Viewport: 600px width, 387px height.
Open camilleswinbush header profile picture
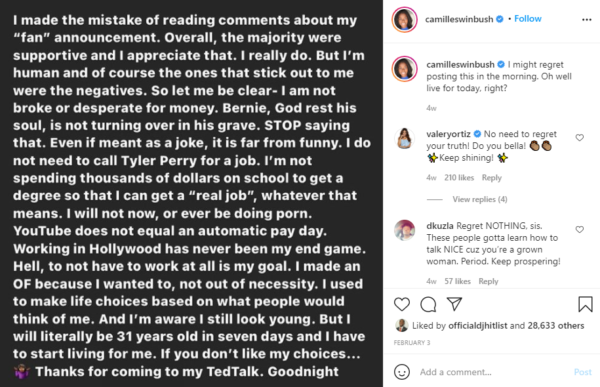(x=404, y=19)
